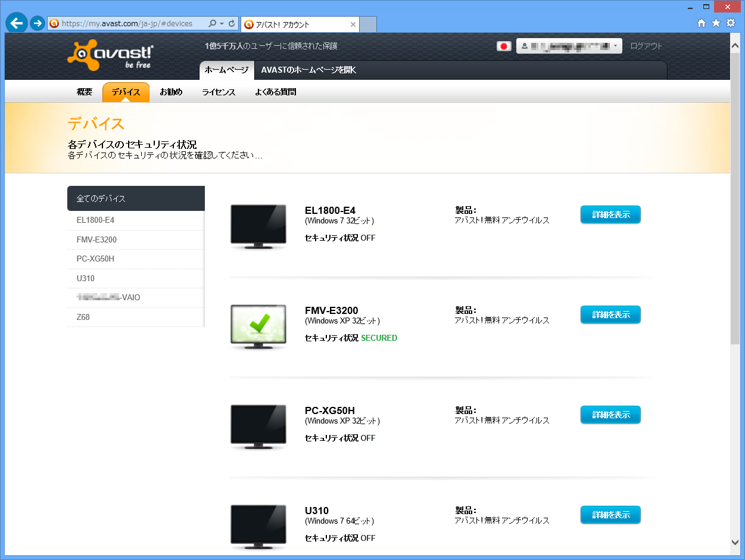Click 詳細を表示 button for EL1800-E4
The height and width of the screenshot is (560, 745).
[x=610, y=214]
